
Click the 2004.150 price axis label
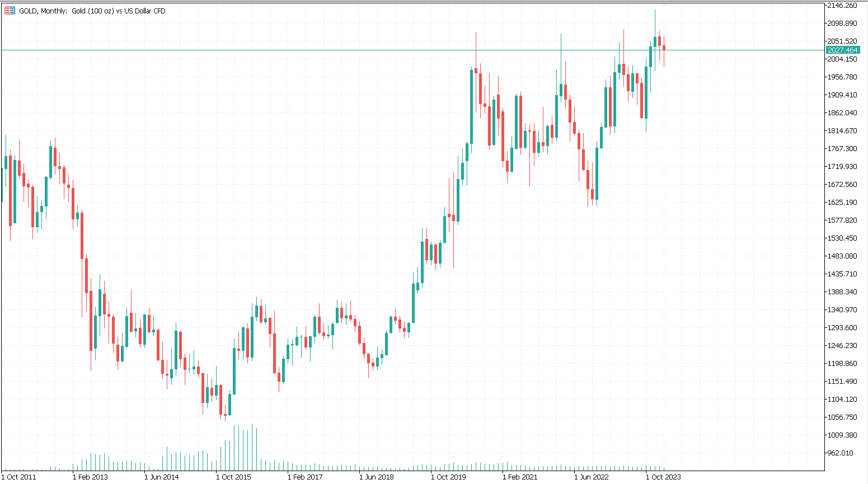[x=842, y=59]
